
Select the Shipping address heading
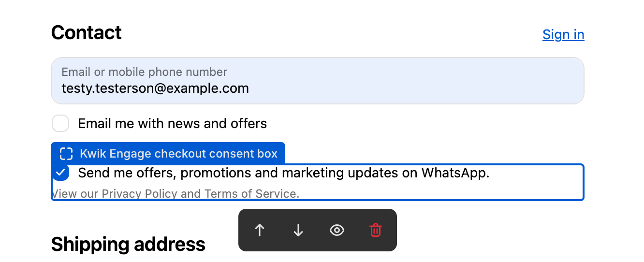pos(128,244)
